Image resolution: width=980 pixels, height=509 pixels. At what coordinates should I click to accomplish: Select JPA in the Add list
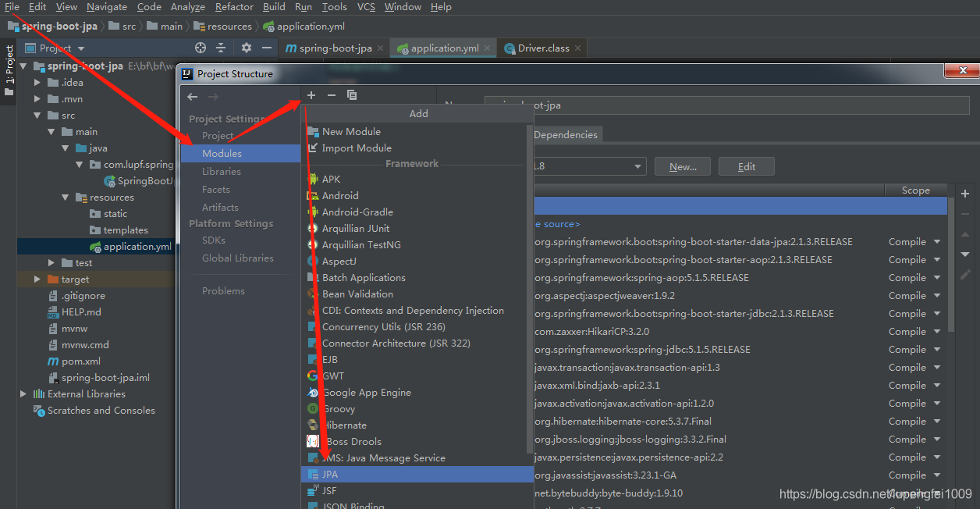point(417,474)
